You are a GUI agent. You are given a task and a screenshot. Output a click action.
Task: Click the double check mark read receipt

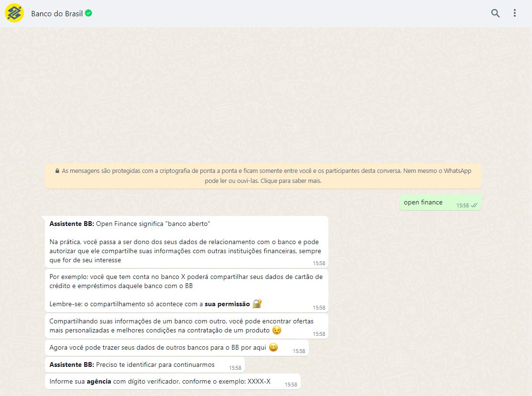(474, 205)
